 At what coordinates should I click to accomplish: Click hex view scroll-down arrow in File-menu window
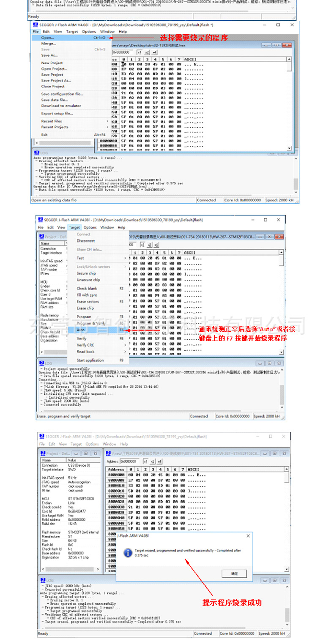pos(290,148)
